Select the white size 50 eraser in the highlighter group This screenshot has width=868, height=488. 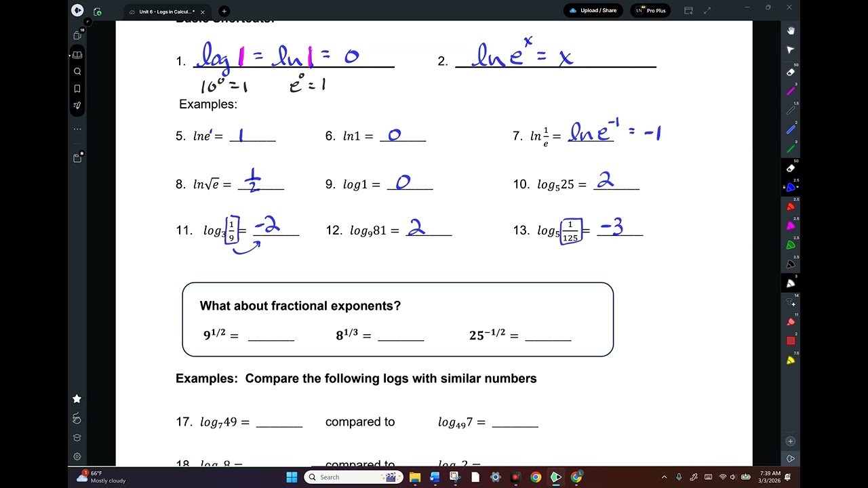point(791,168)
